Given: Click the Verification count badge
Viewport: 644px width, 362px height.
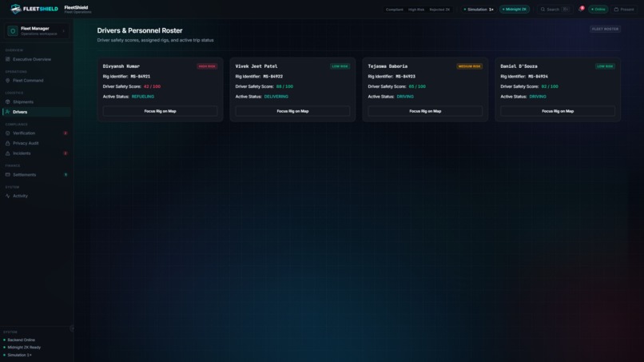Looking at the screenshot, I should point(66,133).
